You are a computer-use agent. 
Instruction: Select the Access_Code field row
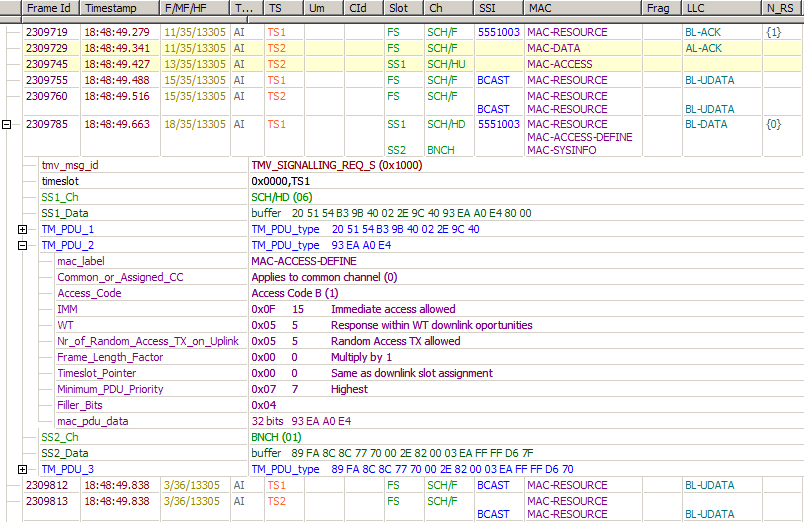(89, 293)
